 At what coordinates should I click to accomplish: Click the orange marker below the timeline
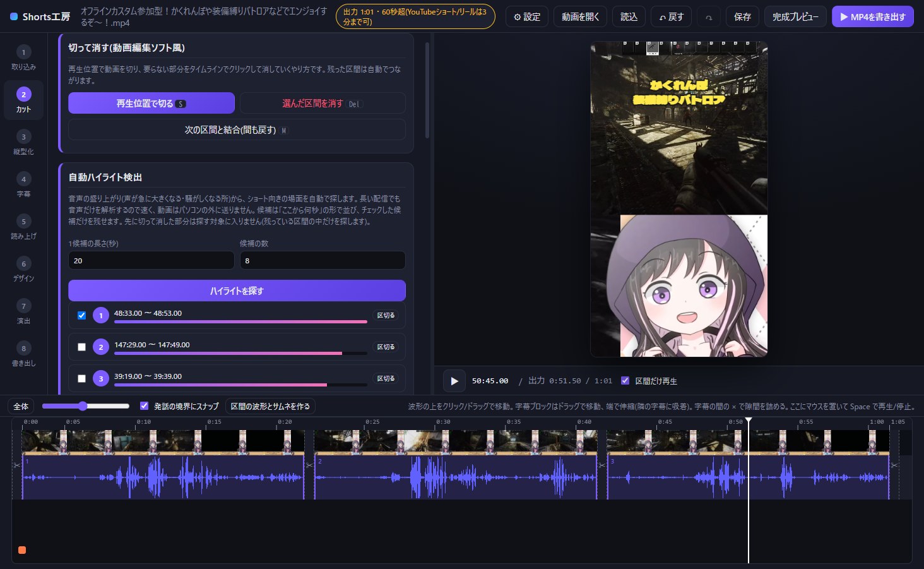22,550
